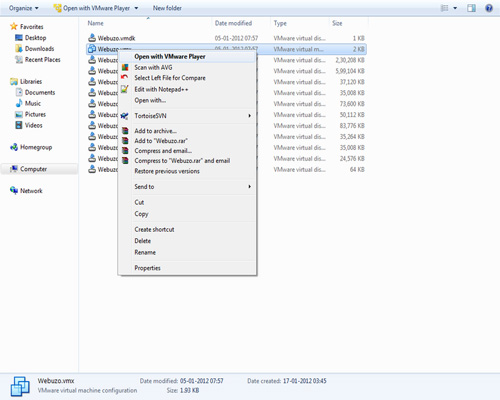
Task: Open the Documents library
Action: [x=35, y=92]
